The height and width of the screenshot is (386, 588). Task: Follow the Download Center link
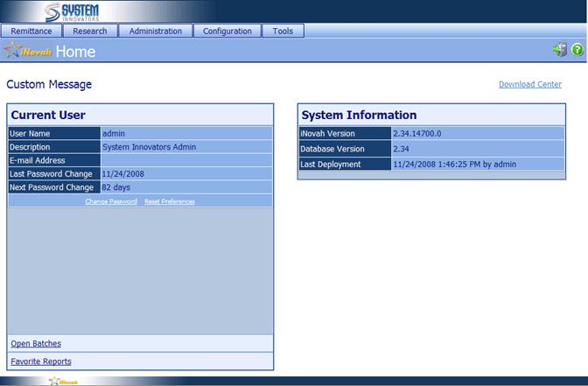click(x=530, y=85)
